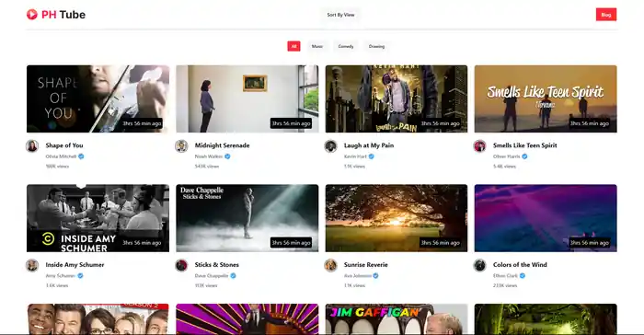
Task: Filter videos by Drawing category
Action: [376, 46]
